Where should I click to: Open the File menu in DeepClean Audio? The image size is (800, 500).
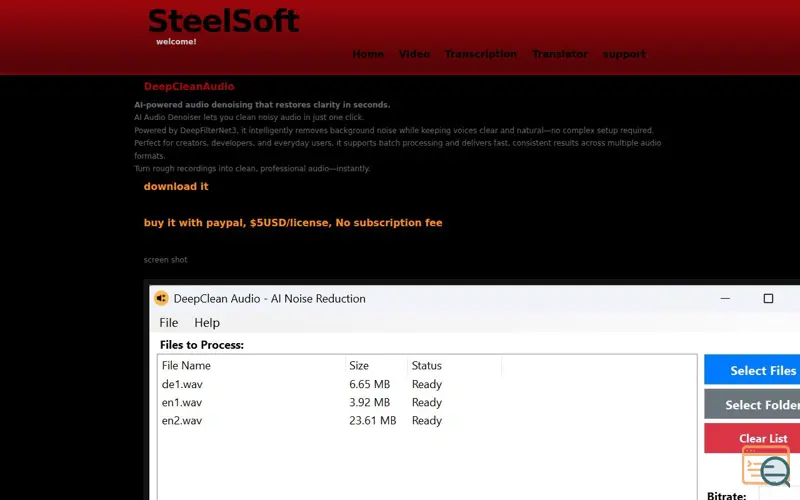point(168,322)
